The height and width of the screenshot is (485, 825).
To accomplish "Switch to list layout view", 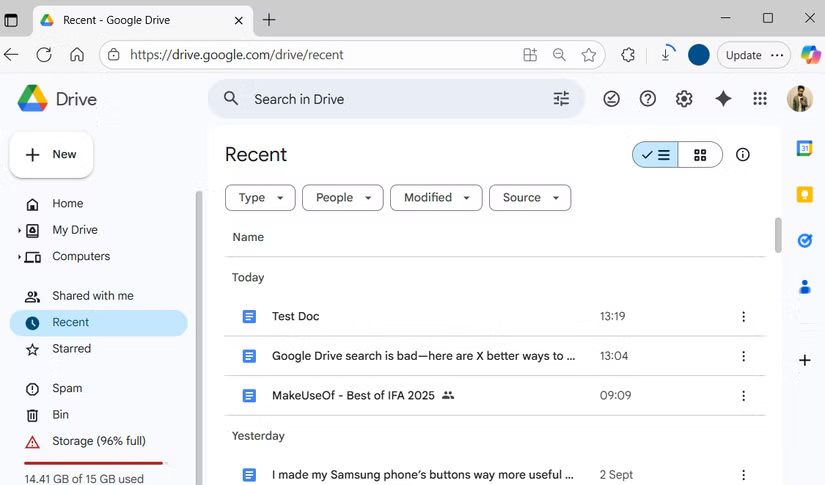I will pos(656,155).
